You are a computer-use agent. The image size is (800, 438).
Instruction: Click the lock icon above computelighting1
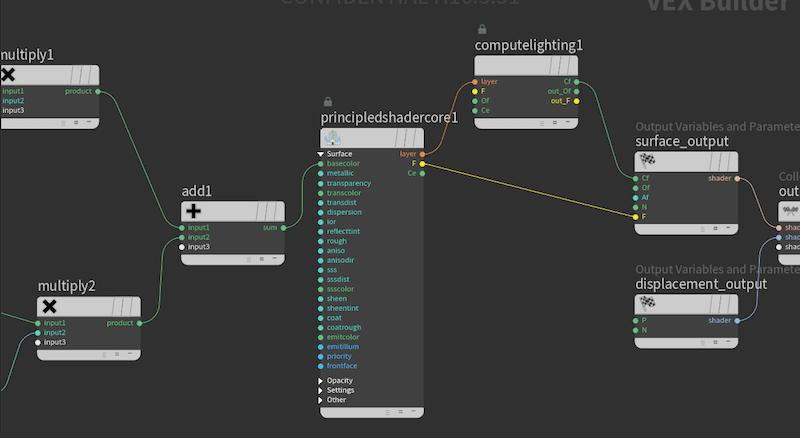pyautogui.click(x=483, y=30)
